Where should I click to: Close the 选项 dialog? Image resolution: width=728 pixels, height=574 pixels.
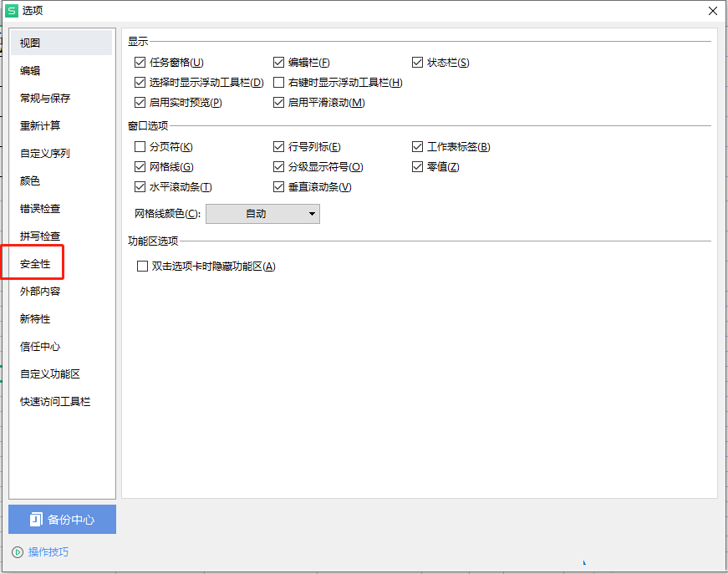(x=713, y=11)
